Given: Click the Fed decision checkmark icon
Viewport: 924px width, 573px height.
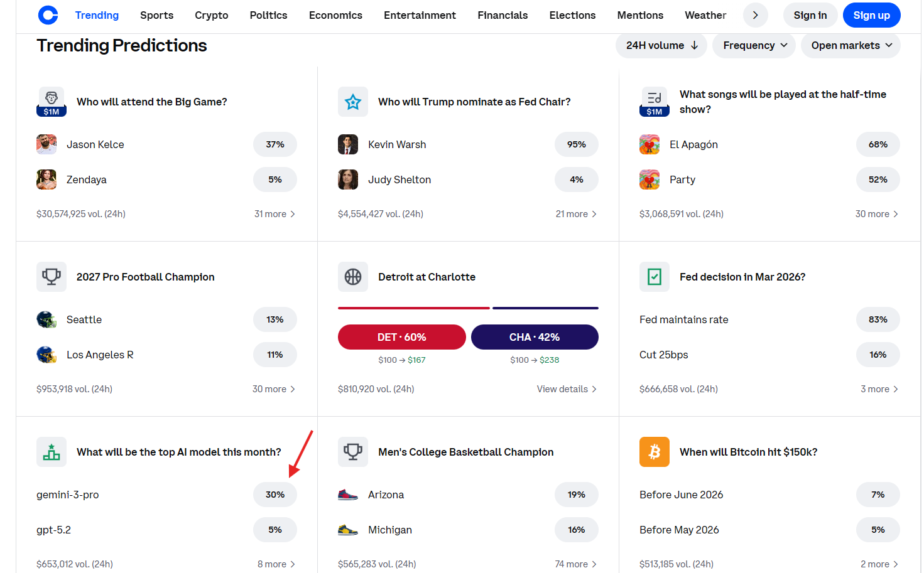Looking at the screenshot, I should (x=654, y=277).
